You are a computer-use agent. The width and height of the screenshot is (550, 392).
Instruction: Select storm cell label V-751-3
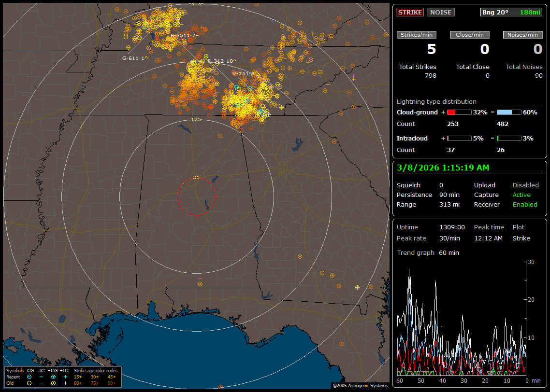(243, 73)
